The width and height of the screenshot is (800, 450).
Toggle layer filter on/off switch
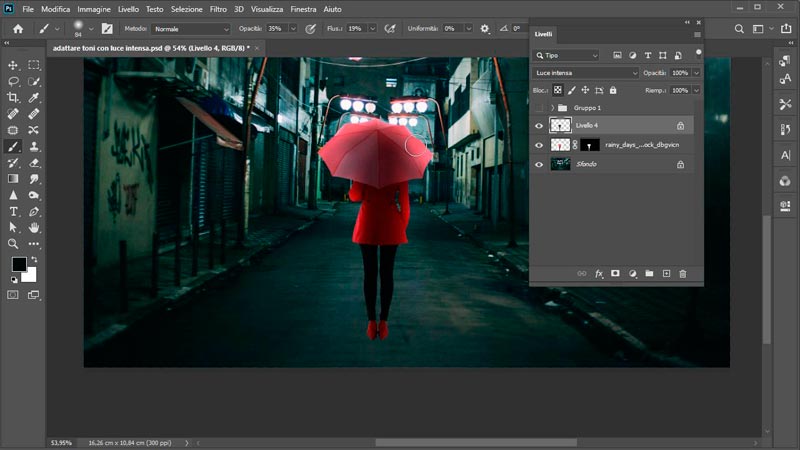click(698, 53)
